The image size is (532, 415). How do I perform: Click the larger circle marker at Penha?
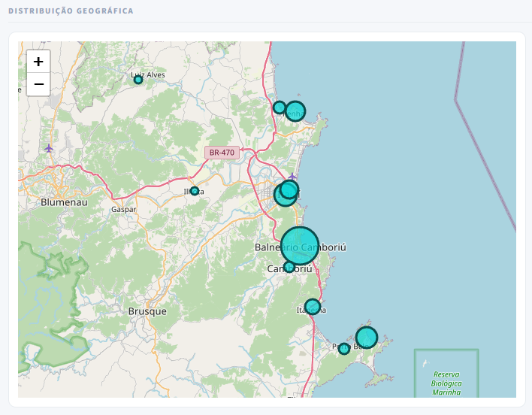[x=295, y=111]
